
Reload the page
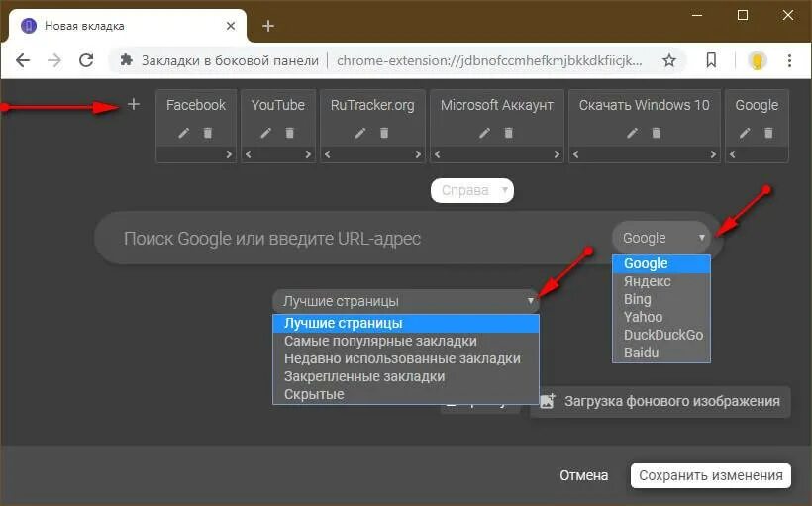tap(86, 60)
